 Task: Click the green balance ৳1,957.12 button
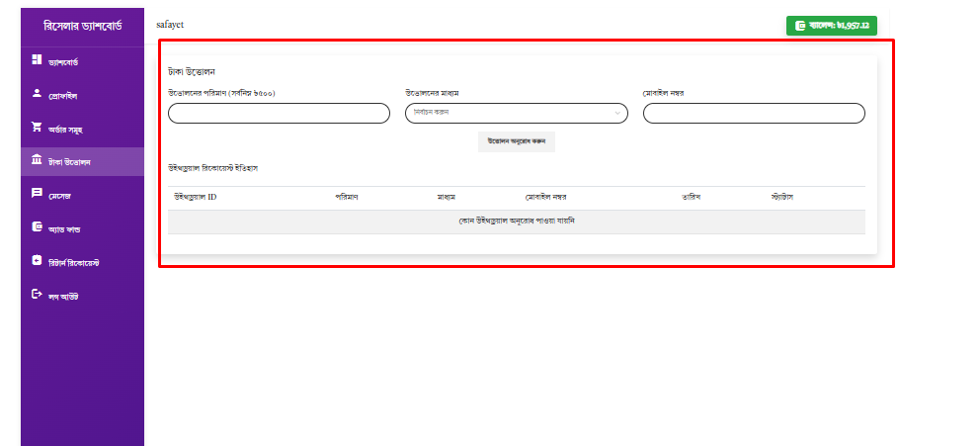tap(832, 26)
